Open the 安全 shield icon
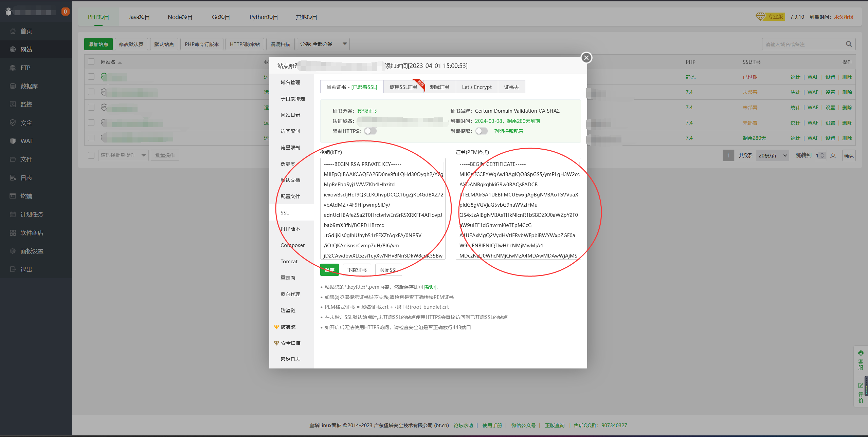The image size is (868, 437). pos(13,123)
